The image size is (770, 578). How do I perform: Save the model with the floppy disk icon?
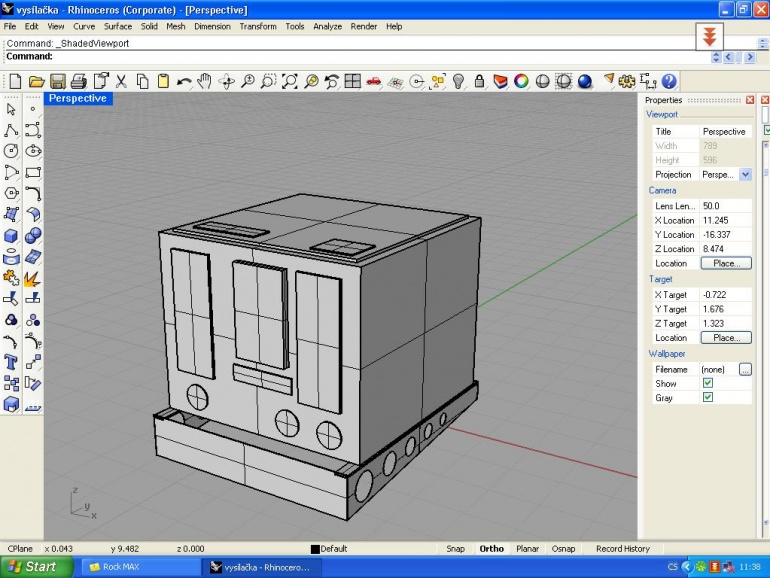click(57, 81)
